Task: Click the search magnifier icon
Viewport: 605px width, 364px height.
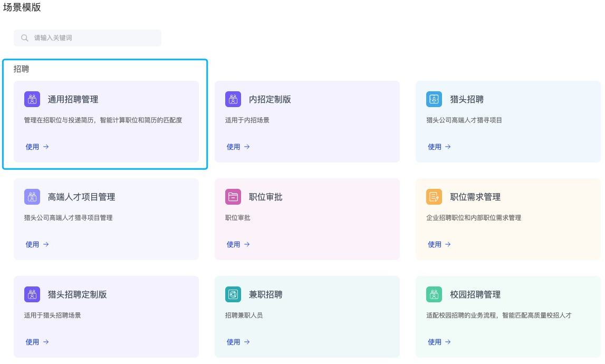Action: (x=25, y=38)
